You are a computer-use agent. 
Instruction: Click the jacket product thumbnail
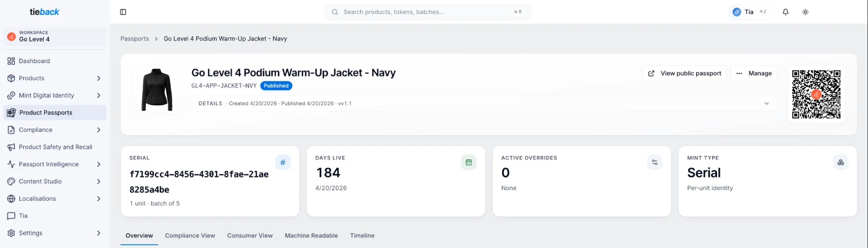(x=157, y=89)
